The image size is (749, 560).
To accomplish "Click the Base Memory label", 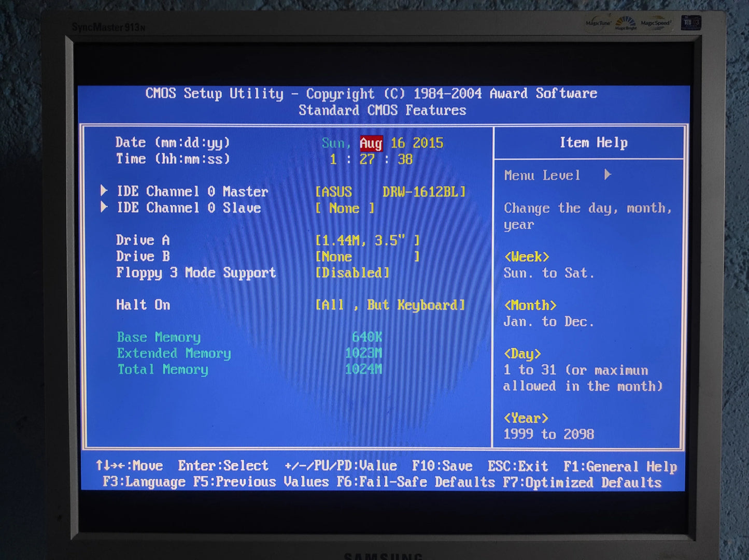I will point(159,337).
